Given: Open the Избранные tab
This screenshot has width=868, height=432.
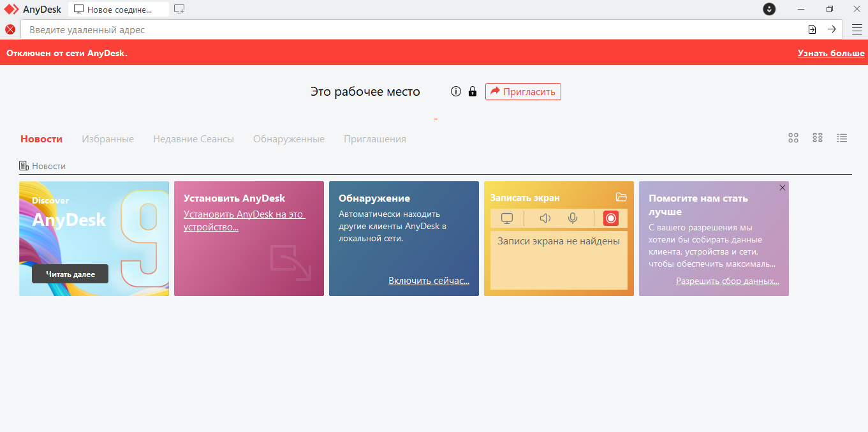Looking at the screenshot, I should pyautogui.click(x=108, y=138).
